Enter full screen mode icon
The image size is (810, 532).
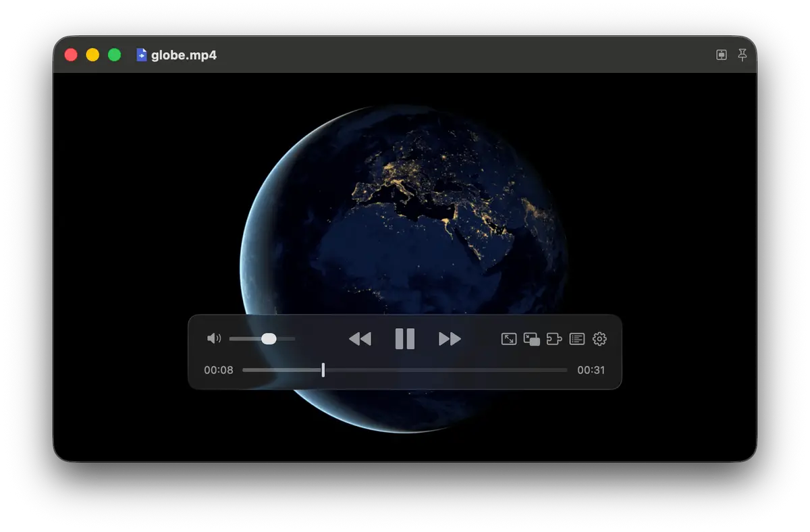pyautogui.click(x=509, y=339)
